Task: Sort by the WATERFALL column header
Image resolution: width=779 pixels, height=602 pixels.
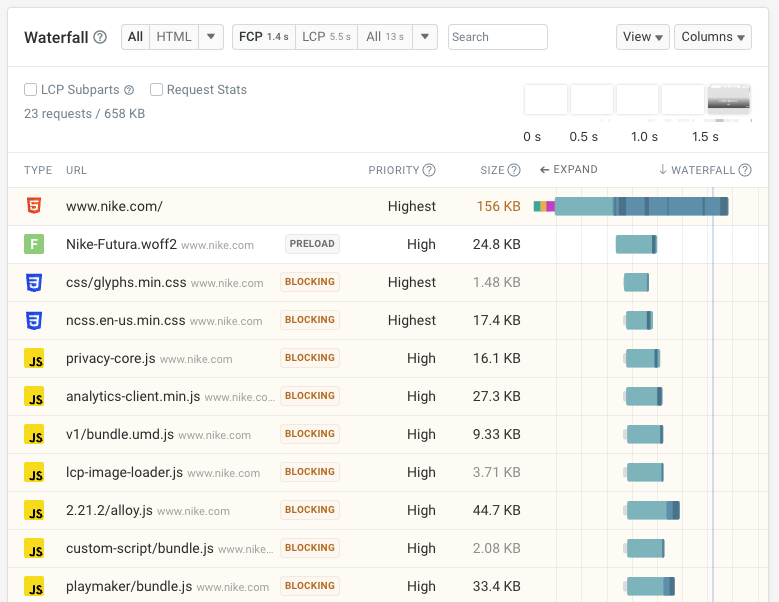Action: 705,170
